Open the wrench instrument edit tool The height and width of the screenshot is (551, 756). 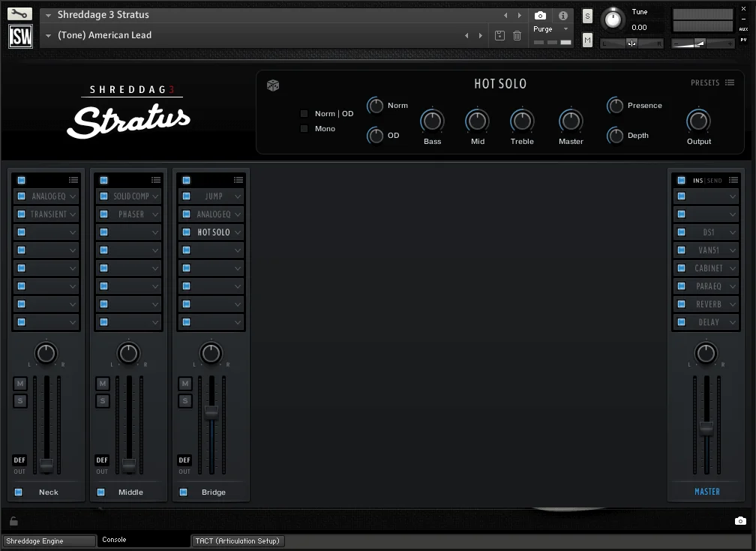pos(19,13)
